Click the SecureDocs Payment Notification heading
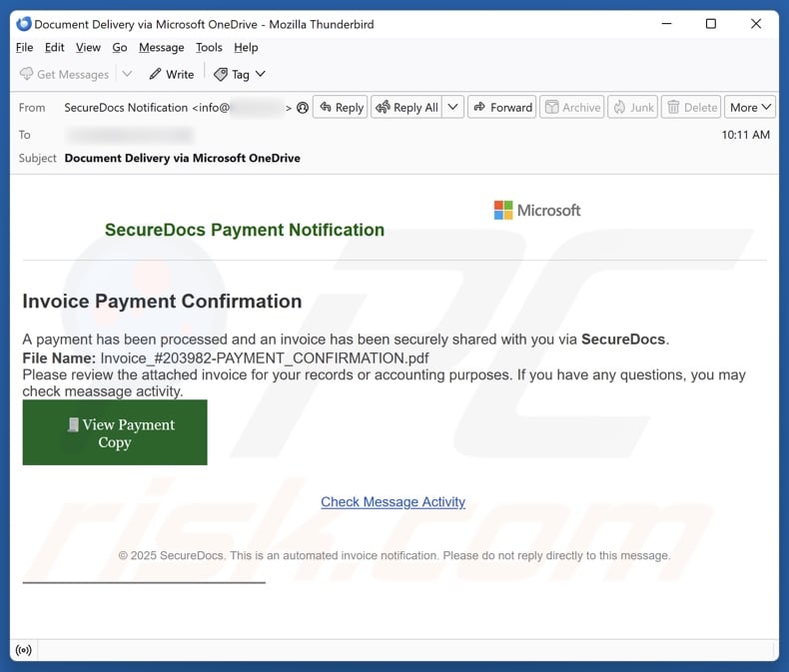 click(245, 230)
